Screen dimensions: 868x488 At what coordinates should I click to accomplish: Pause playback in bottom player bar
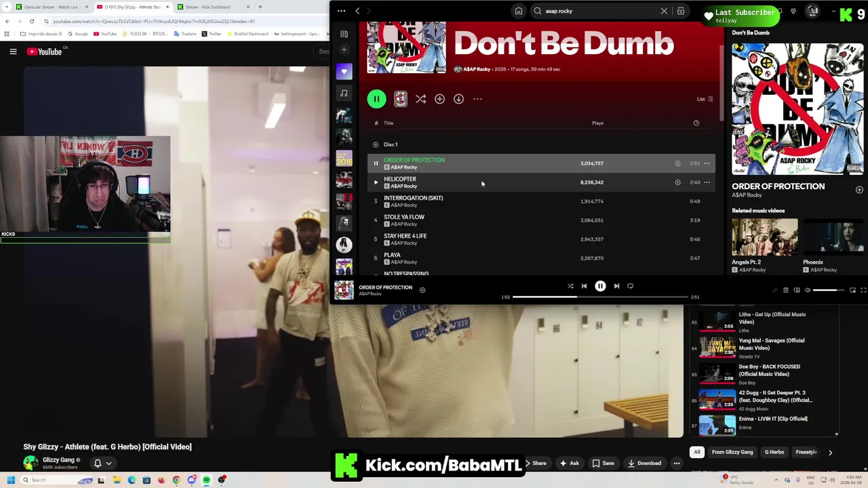tap(600, 286)
